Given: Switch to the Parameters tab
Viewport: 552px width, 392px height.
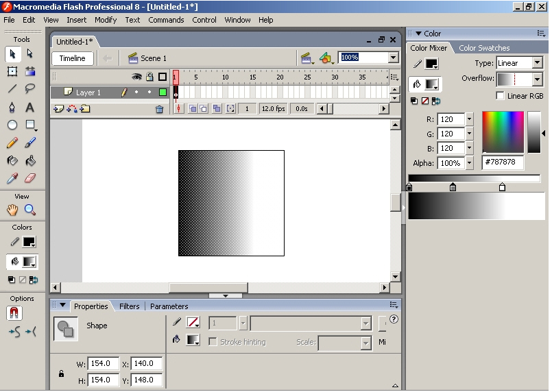Looking at the screenshot, I should click(x=169, y=306).
